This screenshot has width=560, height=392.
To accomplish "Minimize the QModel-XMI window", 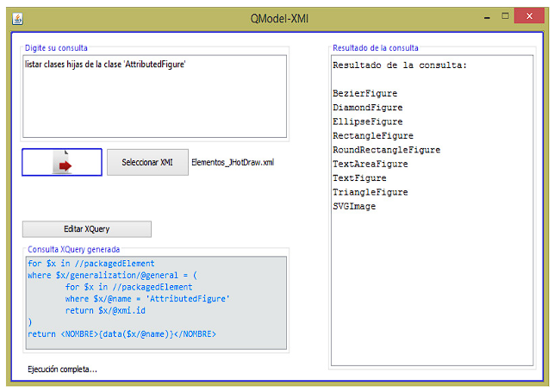I will click(479, 16).
